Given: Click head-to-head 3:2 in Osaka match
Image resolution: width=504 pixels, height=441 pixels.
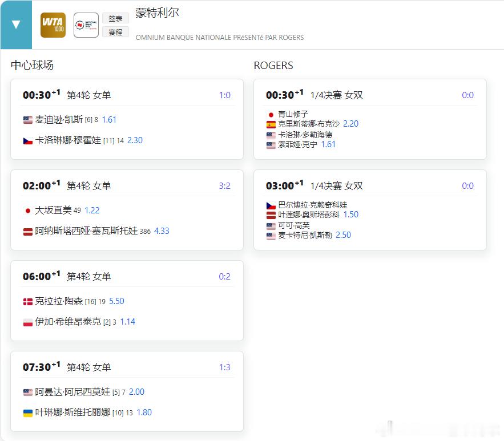Looking at the screenshot, I should click(225, 185).
